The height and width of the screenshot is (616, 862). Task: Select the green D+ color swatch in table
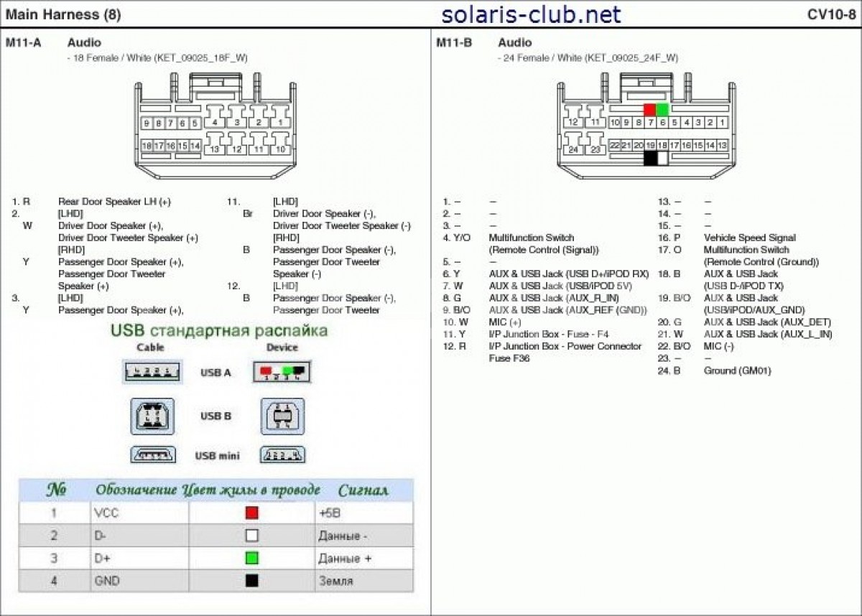click(251, 558)
